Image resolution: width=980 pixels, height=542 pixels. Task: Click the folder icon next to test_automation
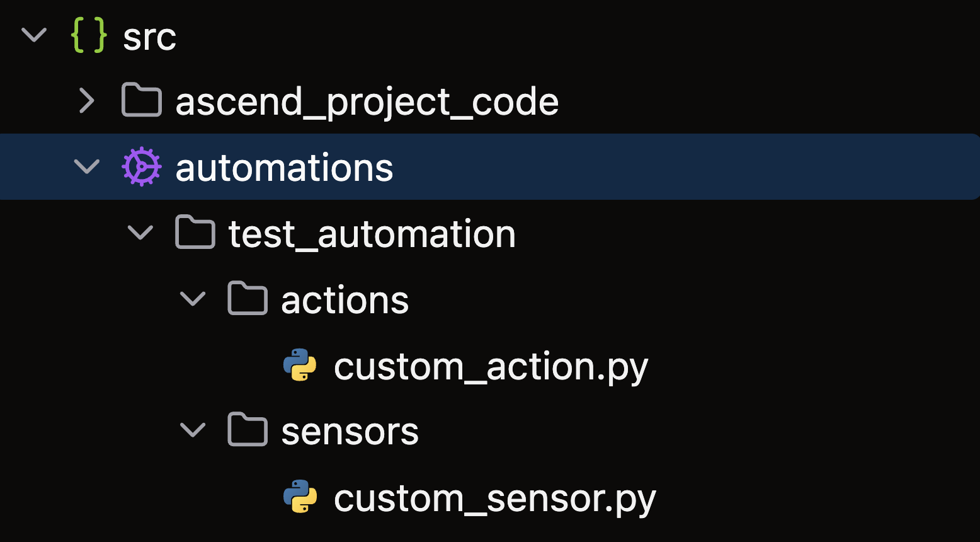point(195,233)
